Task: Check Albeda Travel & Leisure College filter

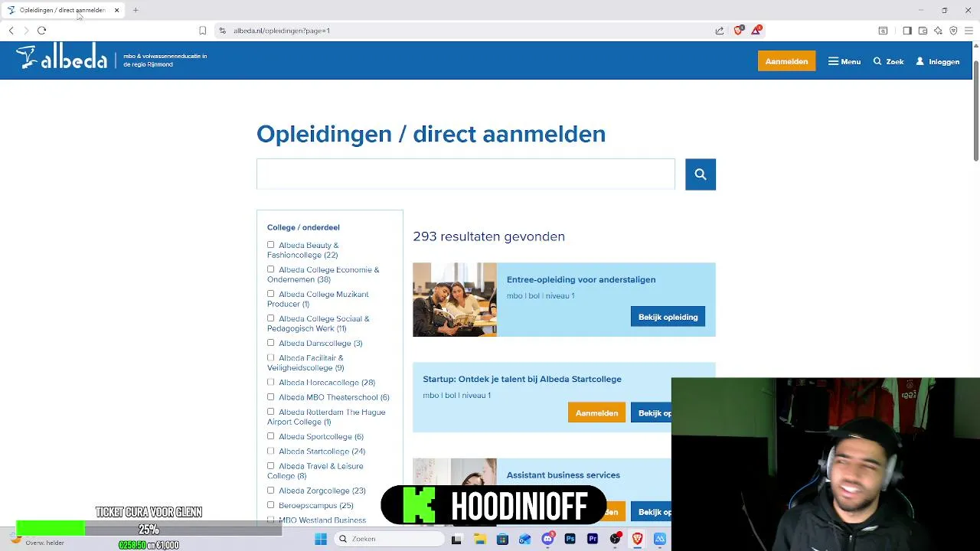Action: click(270, 465)
